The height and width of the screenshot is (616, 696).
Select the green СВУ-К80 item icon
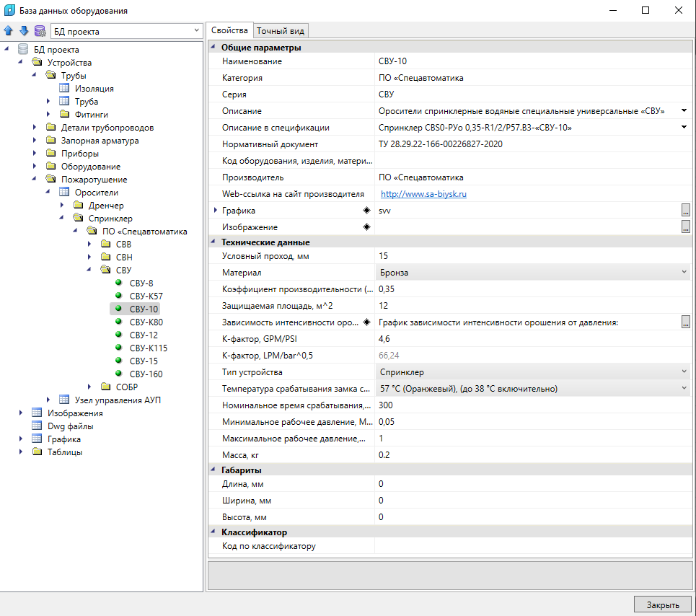118,321
